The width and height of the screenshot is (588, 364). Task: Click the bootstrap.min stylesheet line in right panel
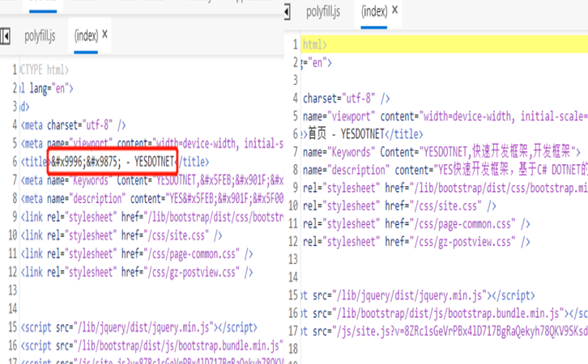(445, 188)
